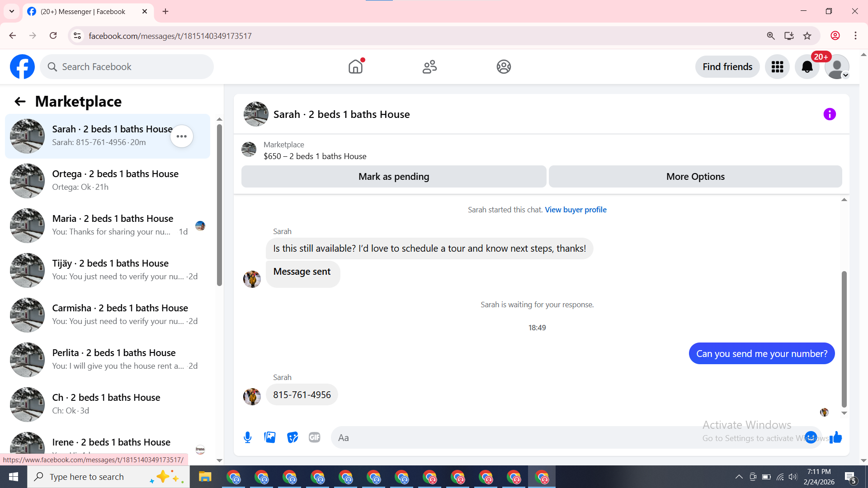Attach a photo using the image icon
This screenshot has height=488, width=868.
point(270,437)
